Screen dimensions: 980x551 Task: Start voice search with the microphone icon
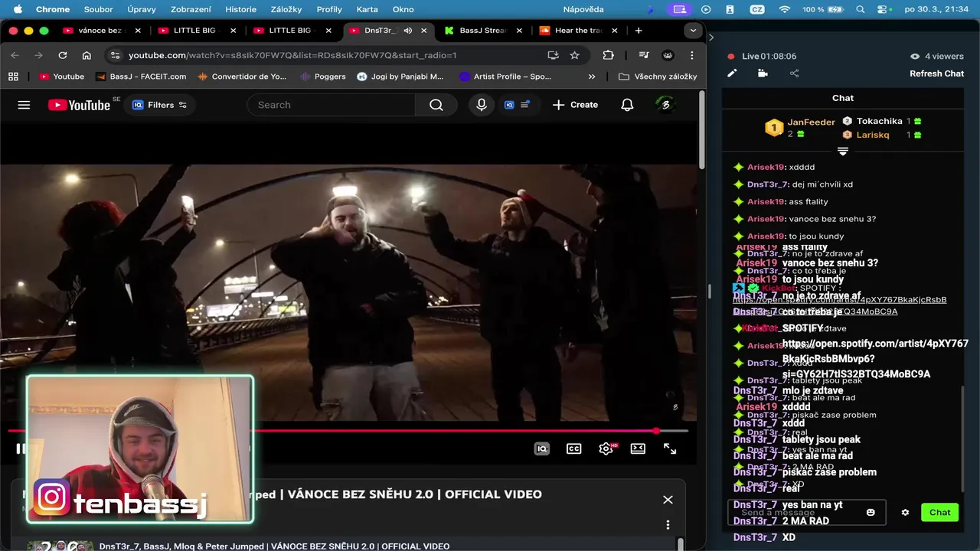pos(482,105)
